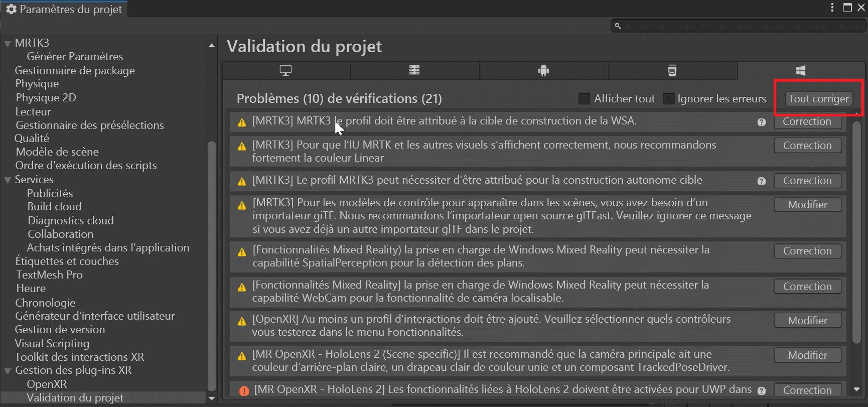Click the gear icon in the window title

click(x=11, y=9)
